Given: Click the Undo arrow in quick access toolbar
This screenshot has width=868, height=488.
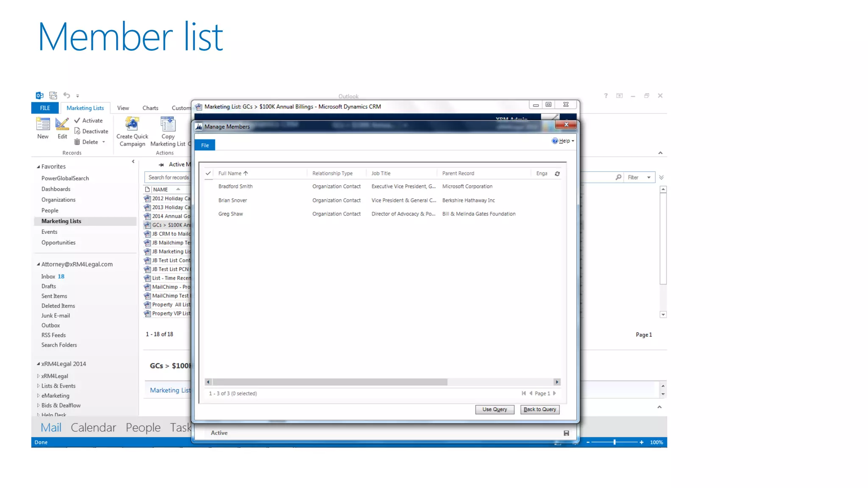Looking at the screenshot, I should pos(67,95).
